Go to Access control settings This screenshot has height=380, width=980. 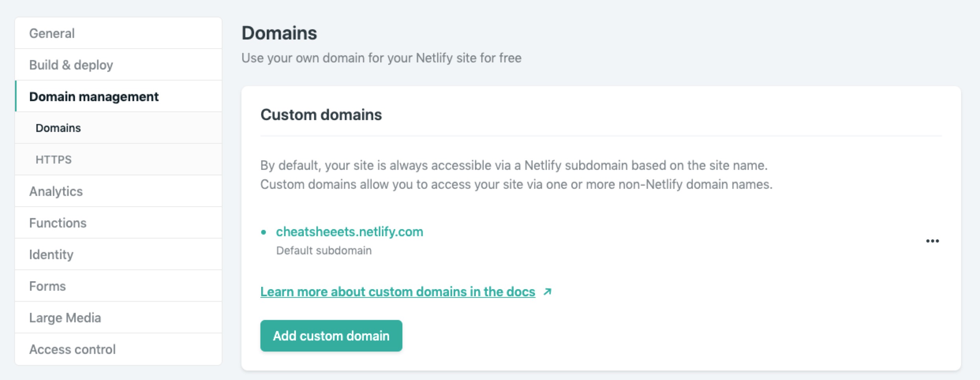[x=72, y=350]
